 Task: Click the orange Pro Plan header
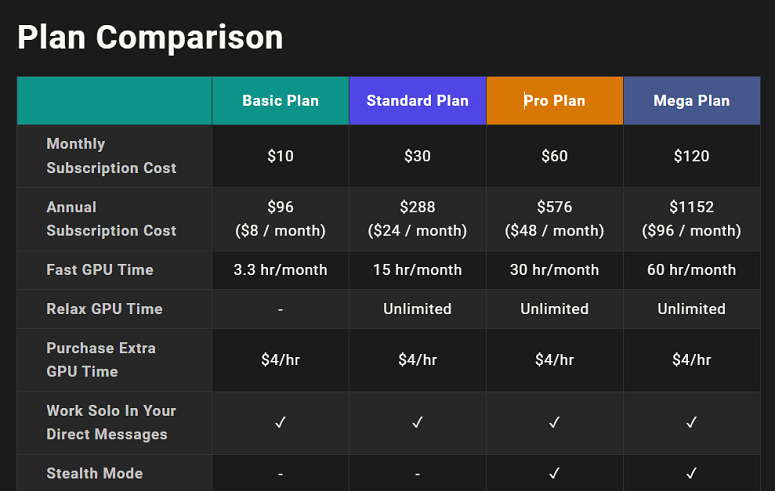554,101
